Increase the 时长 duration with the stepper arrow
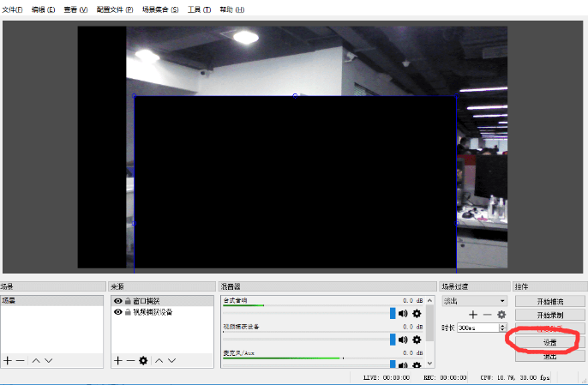 coord(502,325)
